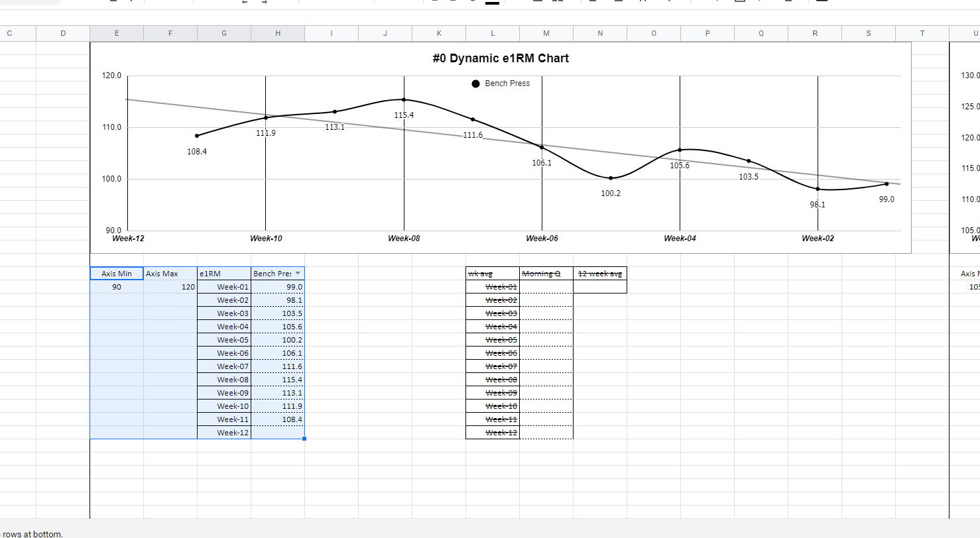Open the filter dropdown on Bench Press header
The image size is (980, 538).
click(x=298, y=273)
